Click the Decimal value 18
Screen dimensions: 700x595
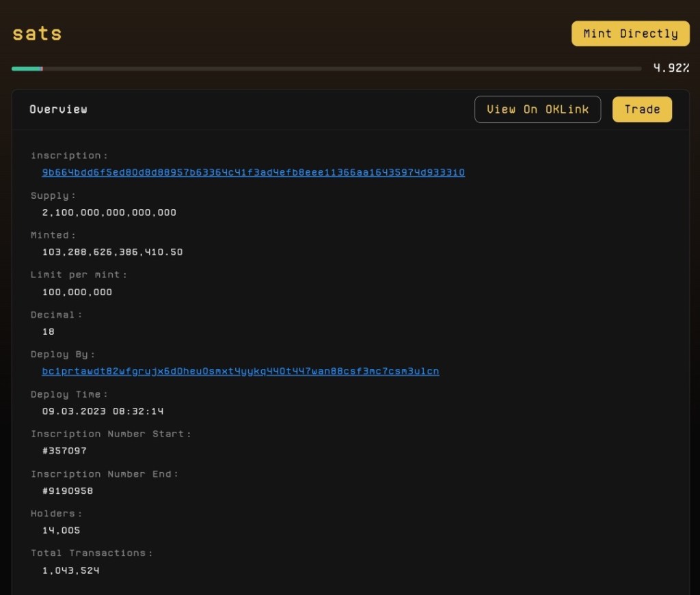point(49,331)
